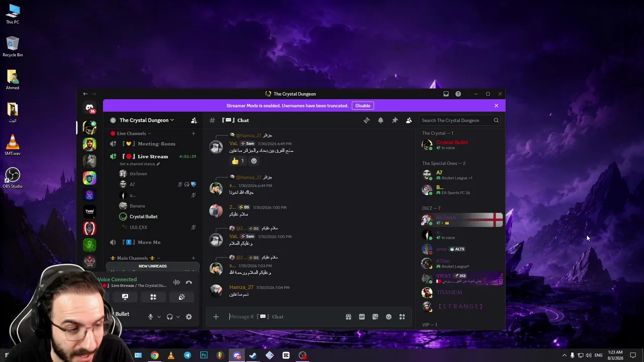This screenshot has width=644, height=362.
Task: Open member A7 in The Special Ones
Action: [462, 175]
